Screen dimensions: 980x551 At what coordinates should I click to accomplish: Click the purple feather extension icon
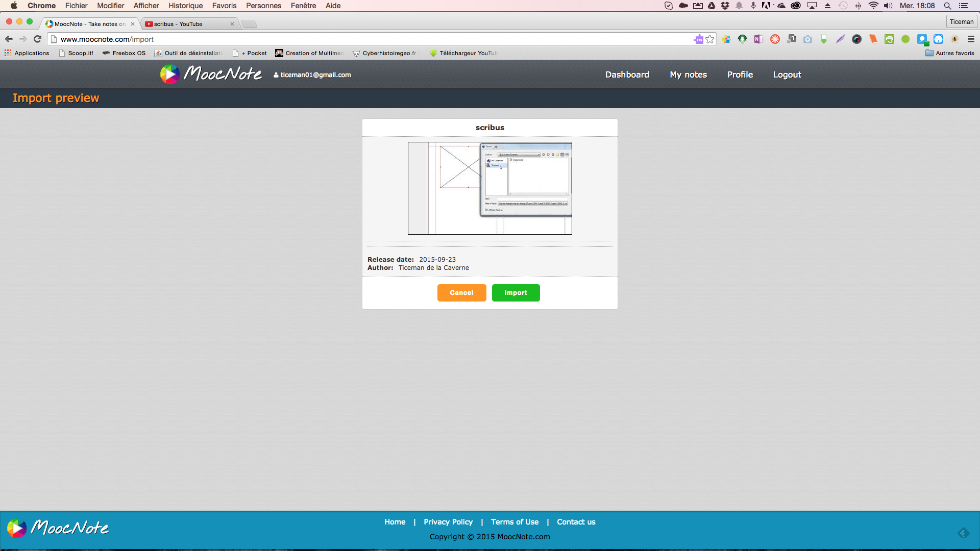point(840,39)
